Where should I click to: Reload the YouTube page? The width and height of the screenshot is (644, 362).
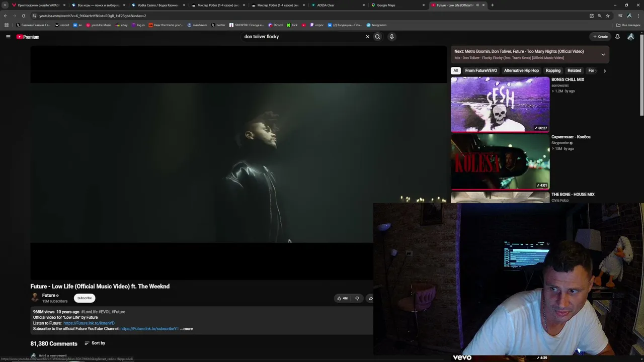point(23,16)
